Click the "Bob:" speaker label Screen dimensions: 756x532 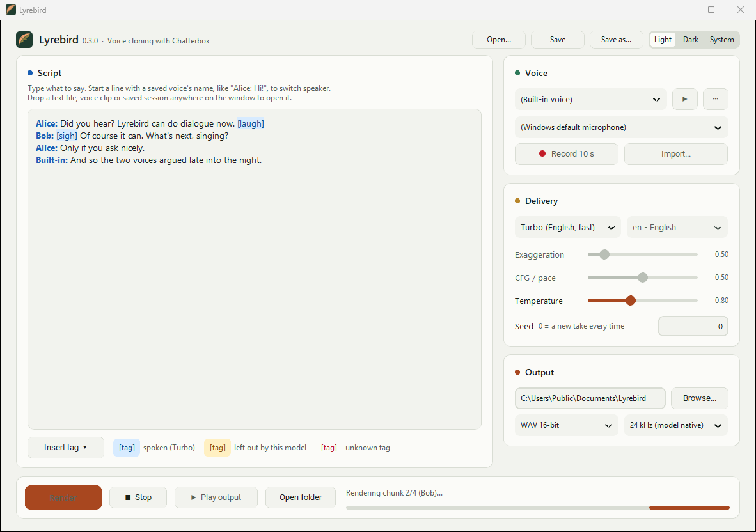click(x=45, y=136)
